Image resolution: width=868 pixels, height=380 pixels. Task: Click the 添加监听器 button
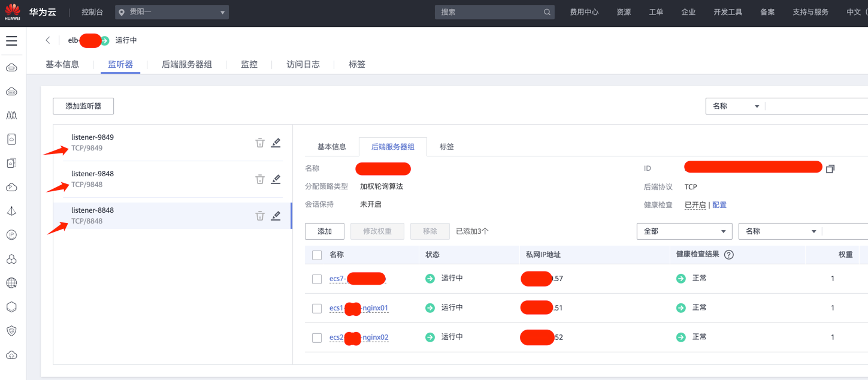(83, 106)
